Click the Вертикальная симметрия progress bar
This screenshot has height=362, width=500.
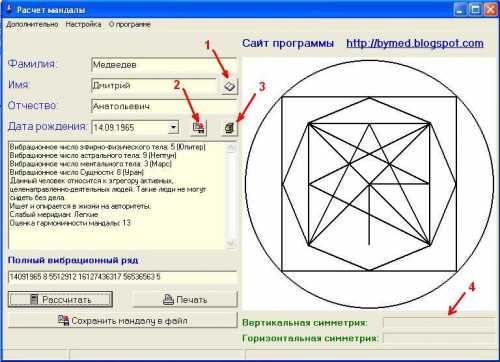coord(439,323)
